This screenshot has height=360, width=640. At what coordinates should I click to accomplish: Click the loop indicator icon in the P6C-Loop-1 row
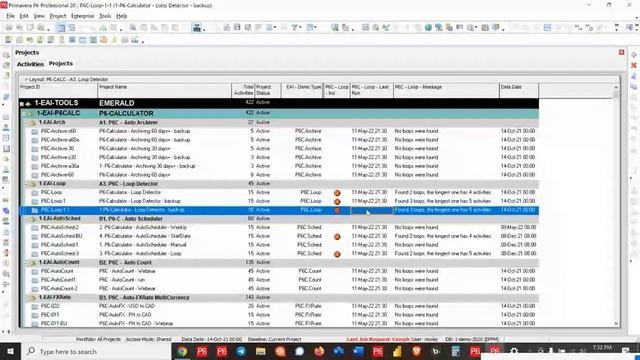(x=337, y=202)
